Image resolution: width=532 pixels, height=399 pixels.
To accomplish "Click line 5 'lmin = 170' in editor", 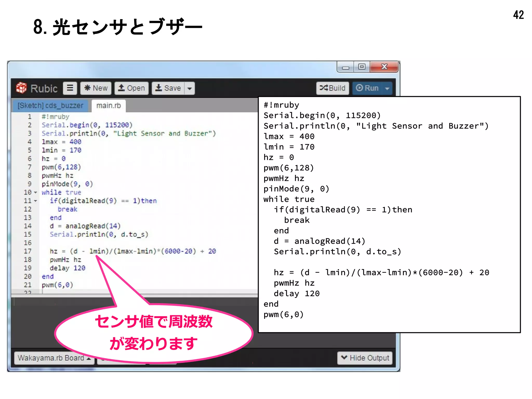I will coord(62,150).
